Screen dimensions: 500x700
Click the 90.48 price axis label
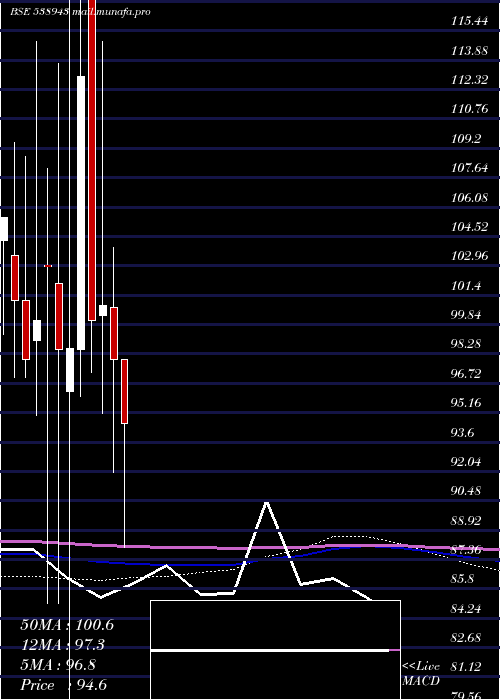[x=466, y=491]
